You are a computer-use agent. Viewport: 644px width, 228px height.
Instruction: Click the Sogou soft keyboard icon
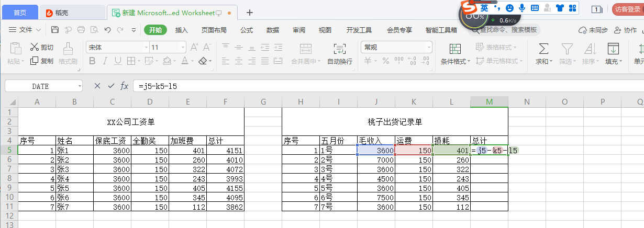(535, 8)
